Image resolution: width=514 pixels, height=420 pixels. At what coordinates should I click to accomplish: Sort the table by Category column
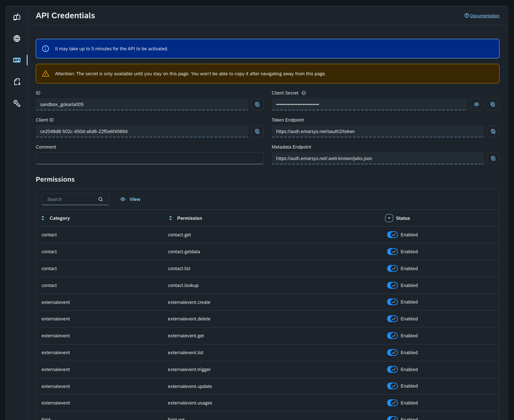[x=43, y=218]
